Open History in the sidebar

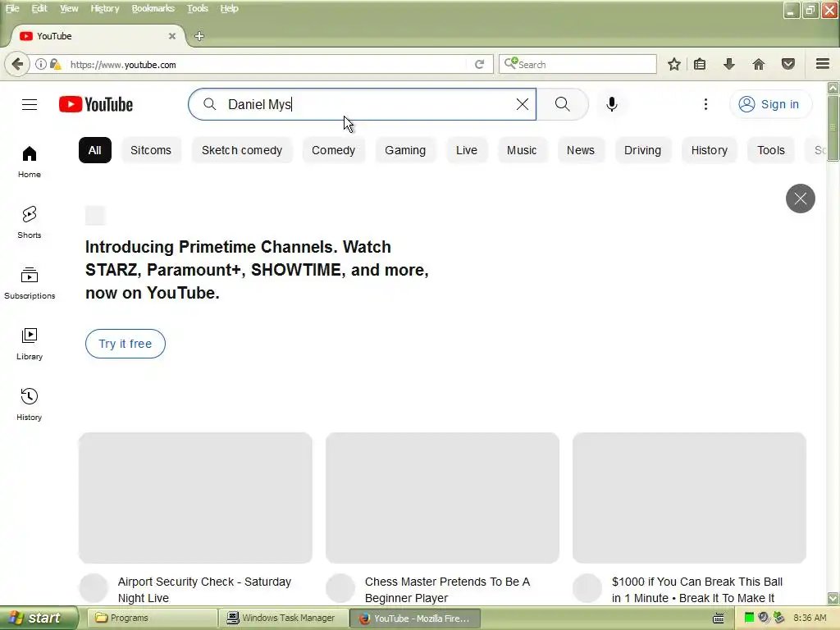coord(30,404)
